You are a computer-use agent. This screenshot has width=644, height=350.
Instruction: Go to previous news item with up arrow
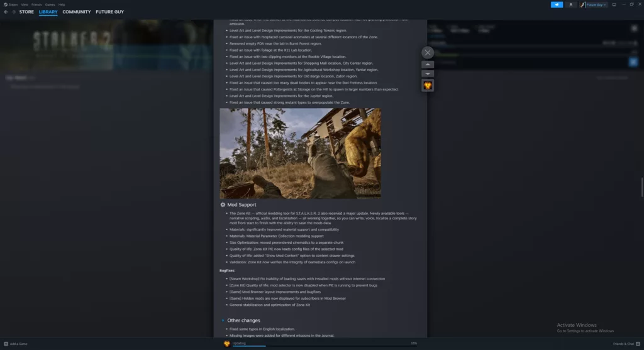428,65
